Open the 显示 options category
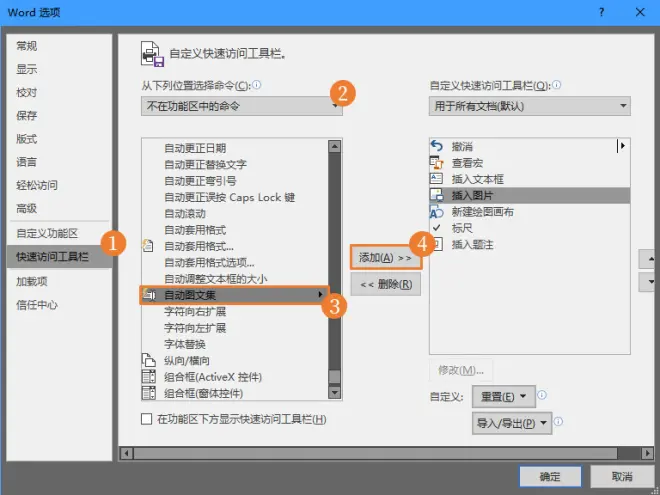This screenshot has height=495, width=660. click(x=59, y=69)
